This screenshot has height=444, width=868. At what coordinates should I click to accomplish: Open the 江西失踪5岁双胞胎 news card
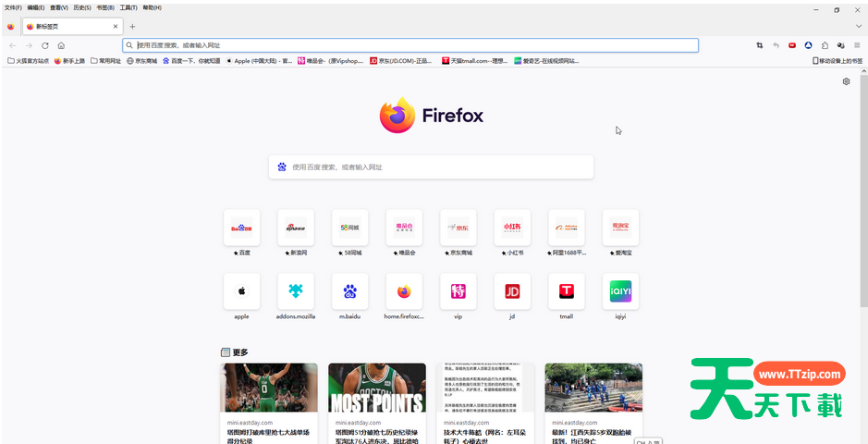click(593, 403)
